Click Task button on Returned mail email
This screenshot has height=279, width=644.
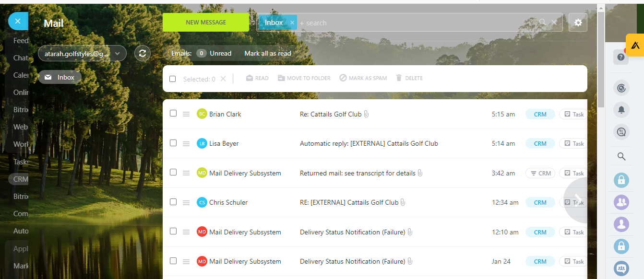573,174
